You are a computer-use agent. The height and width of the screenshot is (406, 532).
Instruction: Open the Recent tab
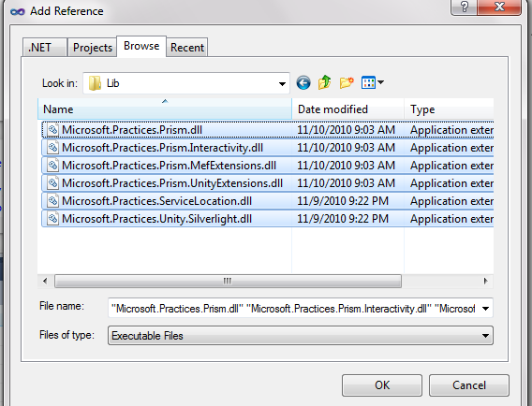(187, 48)
